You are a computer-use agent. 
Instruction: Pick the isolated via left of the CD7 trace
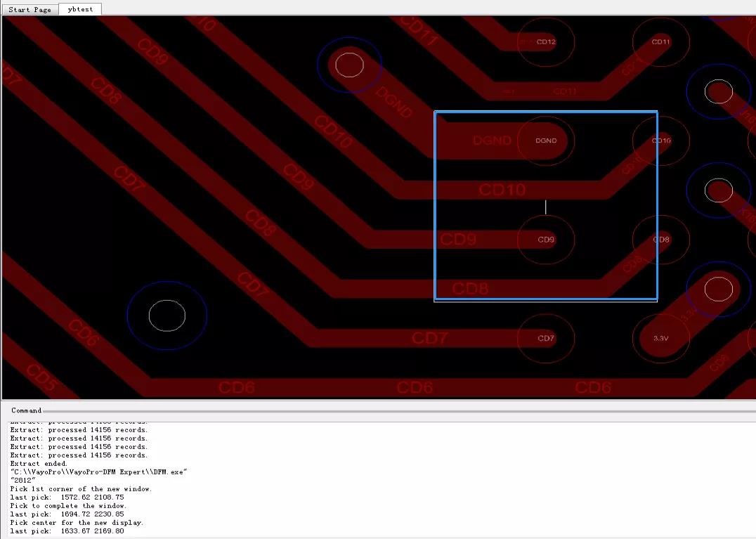coord(167,316)
